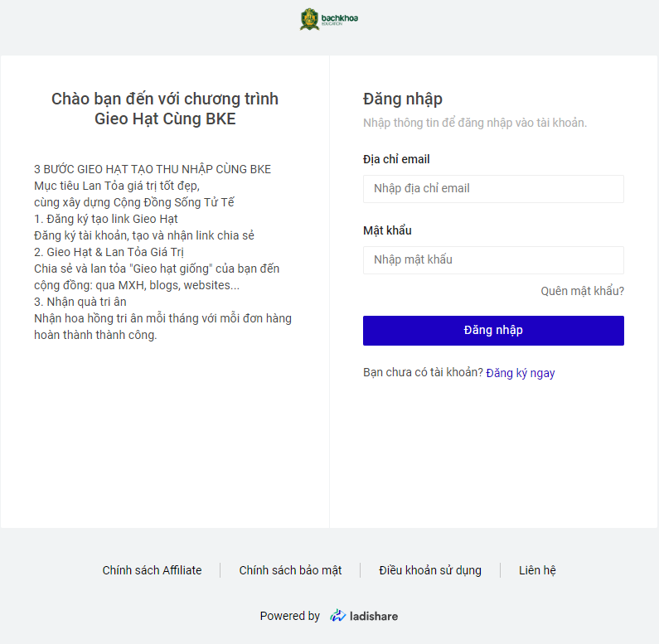This screenshot has width=659, height=644.
Task: Click the "3 BƯỚC GIEO HẠT" intro line
Action: click(153, 169)
